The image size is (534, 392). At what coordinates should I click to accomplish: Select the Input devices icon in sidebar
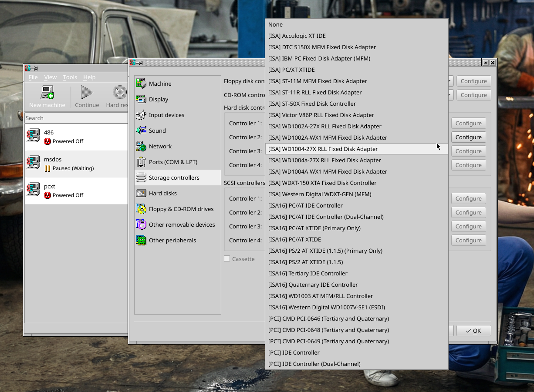141,115
